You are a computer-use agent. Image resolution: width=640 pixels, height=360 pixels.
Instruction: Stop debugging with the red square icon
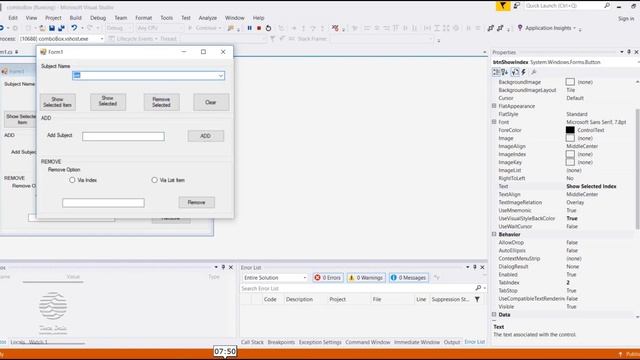tap(259, 28)
